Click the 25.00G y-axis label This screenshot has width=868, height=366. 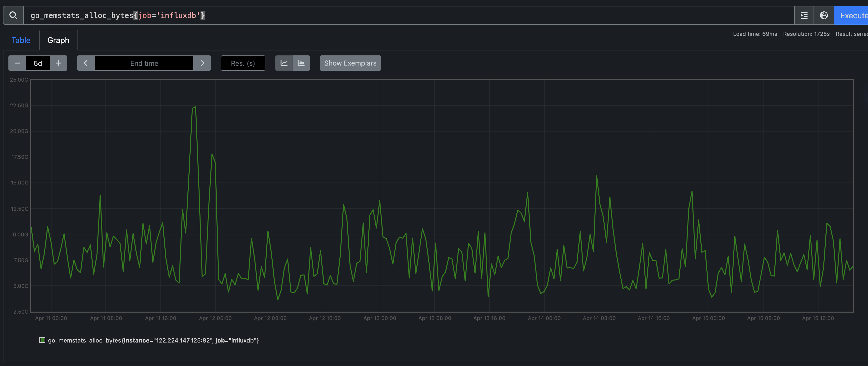click(x=19, y=80)
